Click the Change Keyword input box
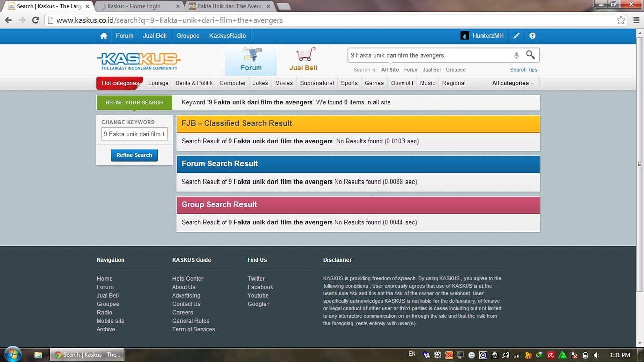The image size is (644, 362). (x=134, y=134)
